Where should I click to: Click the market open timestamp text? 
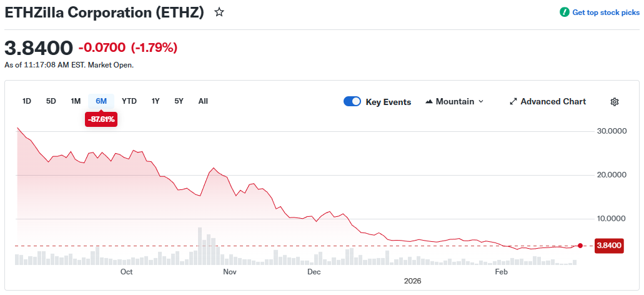(x=69, y=65)
